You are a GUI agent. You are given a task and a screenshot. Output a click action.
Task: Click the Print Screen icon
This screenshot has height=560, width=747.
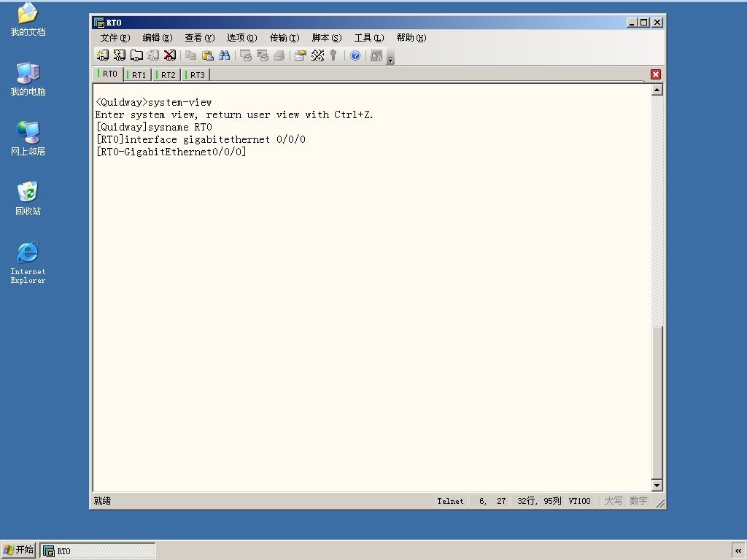245,55
